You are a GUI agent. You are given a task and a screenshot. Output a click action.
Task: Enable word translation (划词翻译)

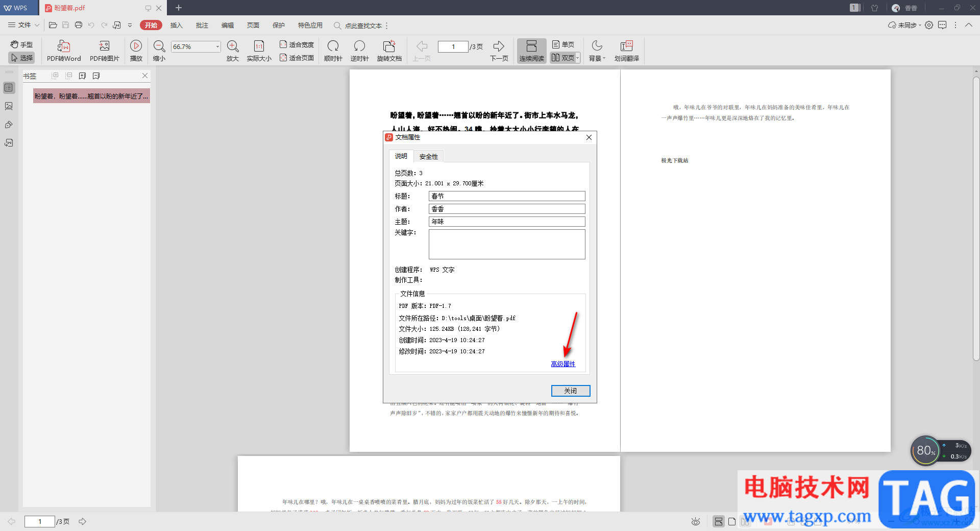tap(627, 51)
